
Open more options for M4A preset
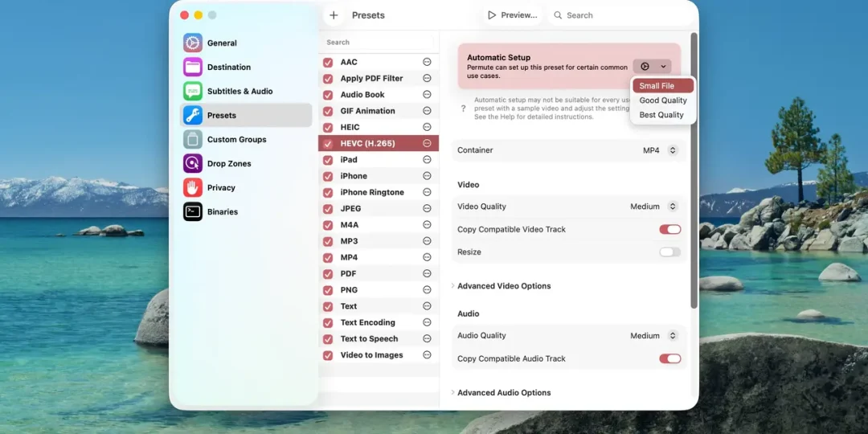point(427,225)
